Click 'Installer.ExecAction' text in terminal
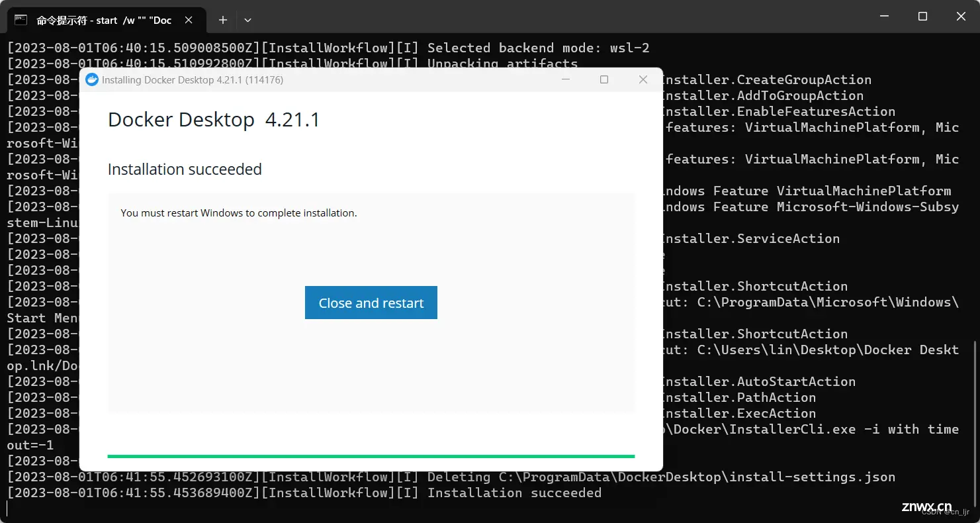This screenshot has height=523, width=980. pyautogui.click(x=739, y=413)
